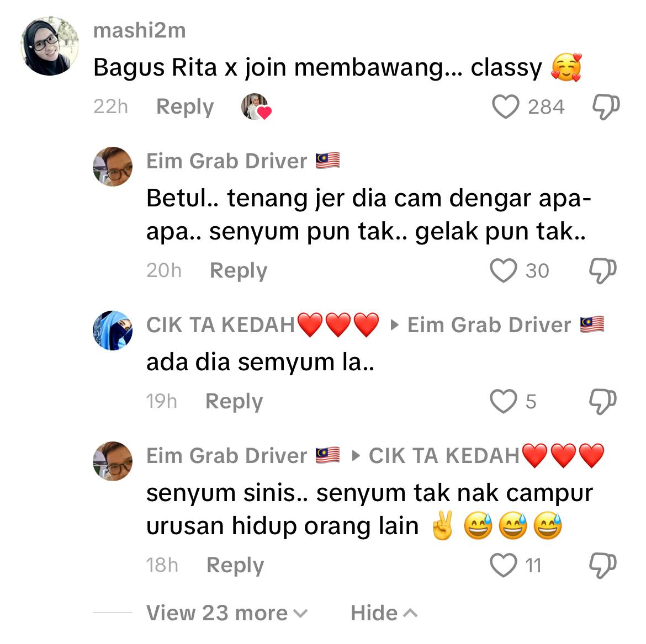Viewport: 646px width, 644px height.
Task: Dislike mashi2m's comment with thumbs-down icon
Action: pyautogui.click(x=606, y=107)
